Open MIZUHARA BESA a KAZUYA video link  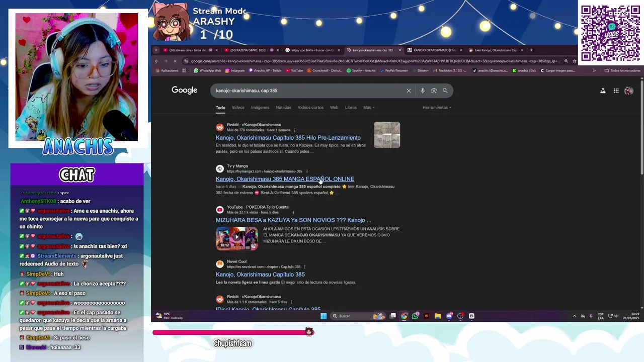coord(293,220)
